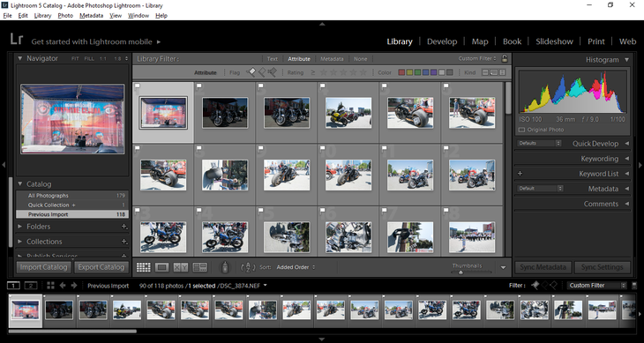Click the Lr identity plate logo

pos(17,40)
